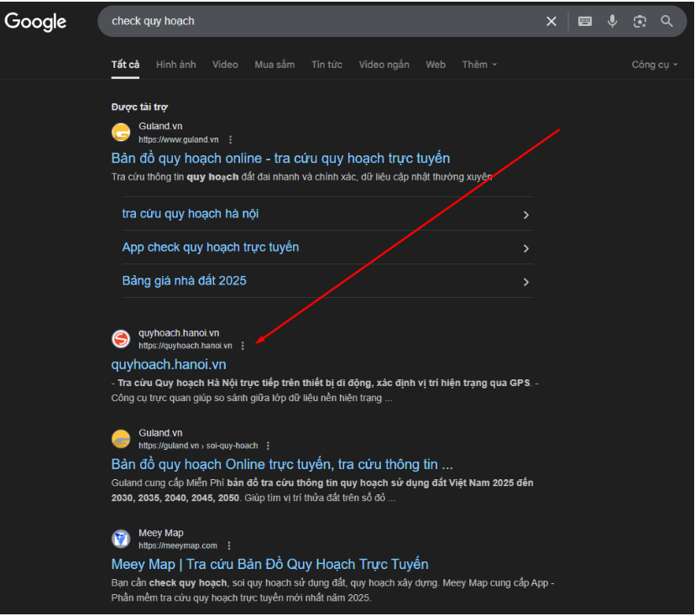Screen dimensions: 695x616
Task: Open sitelink 'Bảng giá nhà đất 2025'
Action: [x=184, y=280]
